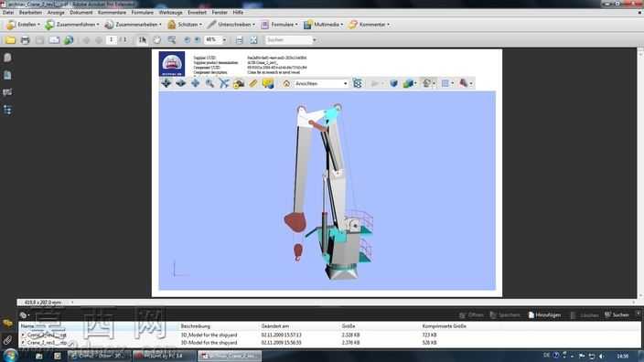Image resolution: width=644 pixels, height=362 pixels.
Task: Open the Hilfe menu
Action: [x=238, y=13]
